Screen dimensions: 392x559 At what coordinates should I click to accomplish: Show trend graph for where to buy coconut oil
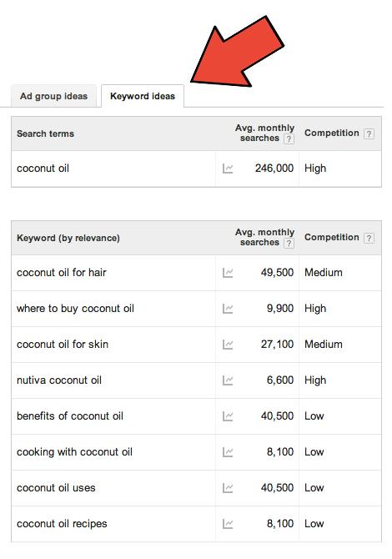228,309
